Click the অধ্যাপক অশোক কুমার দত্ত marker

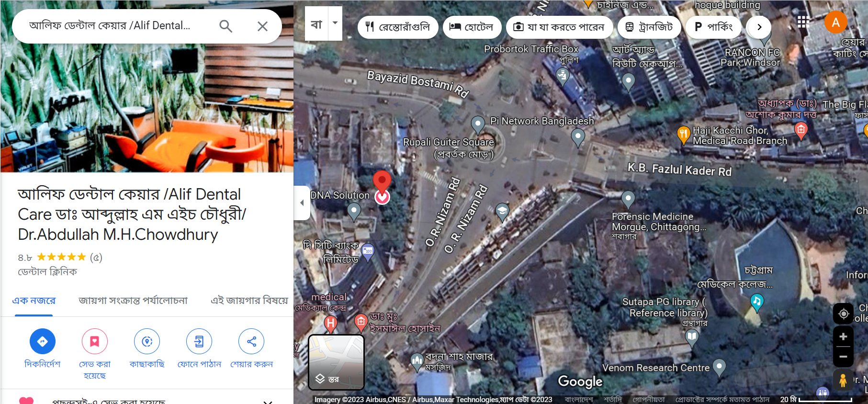tap(801, 130)
